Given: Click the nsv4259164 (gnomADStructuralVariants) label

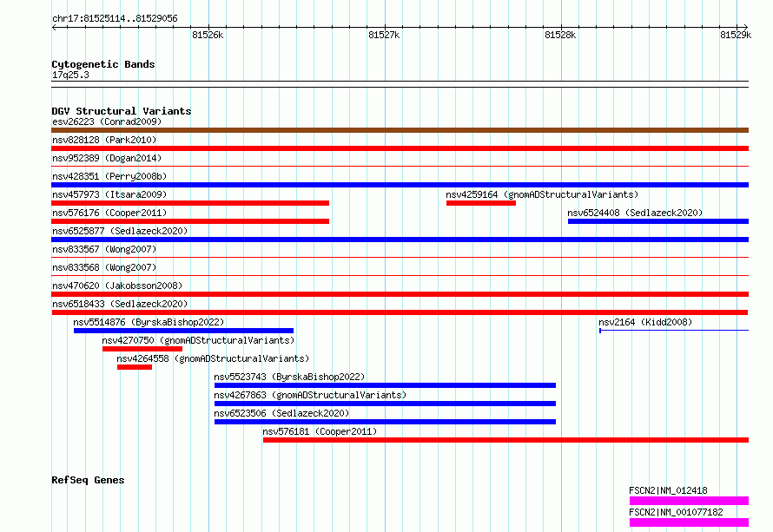Looking at the screenshot, I should coord(542,194).
